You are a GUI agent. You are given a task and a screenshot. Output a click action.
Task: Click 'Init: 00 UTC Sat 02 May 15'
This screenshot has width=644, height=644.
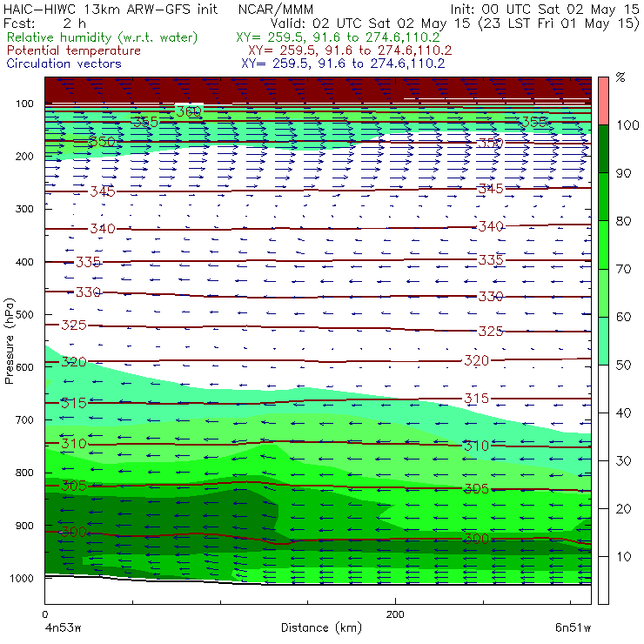[545, 9]
